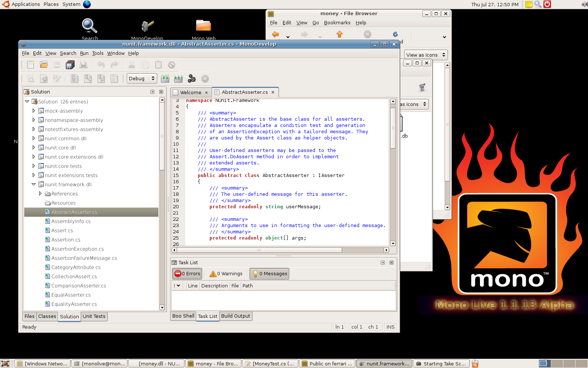Viewport: 588px width, 368px height.
Task: Switch to the Build Output tab
Action: coord(235,316)
